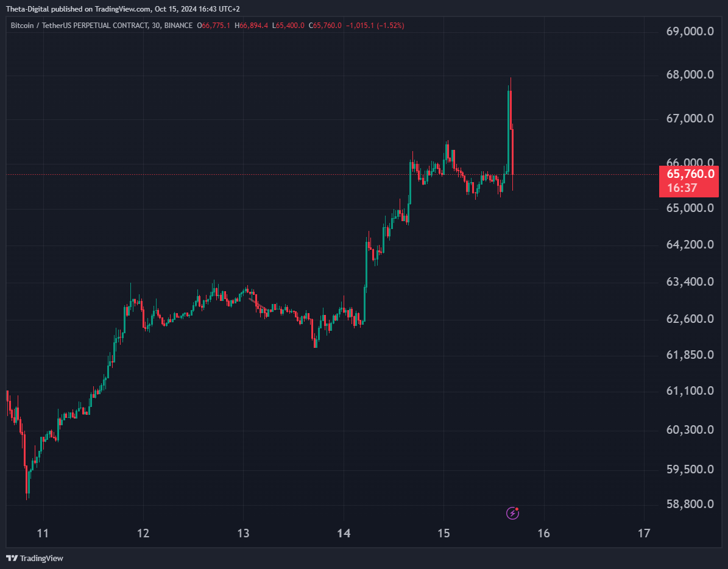The image size is (728, 569).
Task: Click the red dotted current price line
Action: (x=332, y=174)
